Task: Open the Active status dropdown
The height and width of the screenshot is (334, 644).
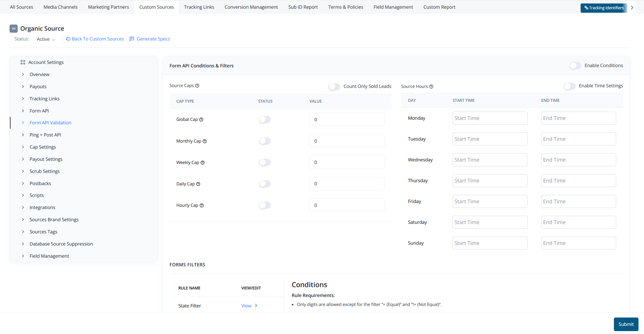Action: click(x=46, y=39)
